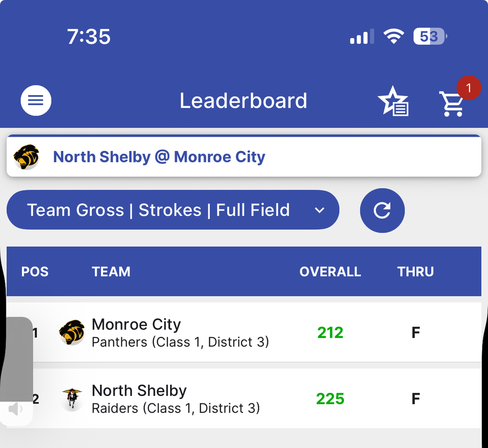Open the hamburger menu
Image resolution: width=488 pixels, height=448 pixels.
pos(36,100)
